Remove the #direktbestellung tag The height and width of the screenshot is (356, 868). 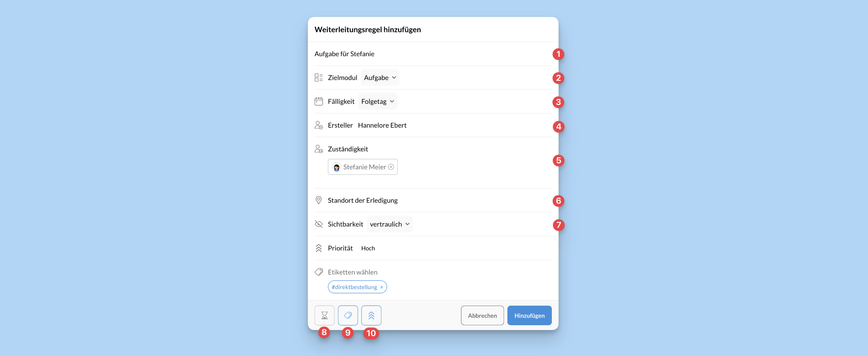click(381, 287)
